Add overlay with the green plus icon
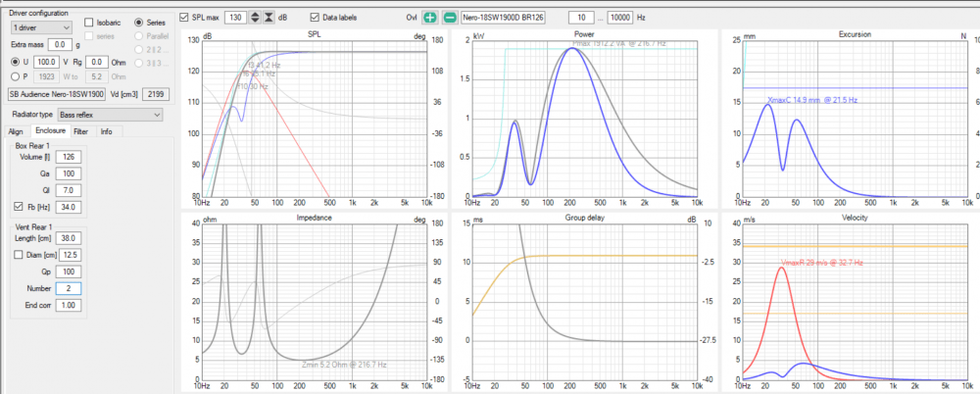Screen dimensions: 980x394 tap(430, 18)
